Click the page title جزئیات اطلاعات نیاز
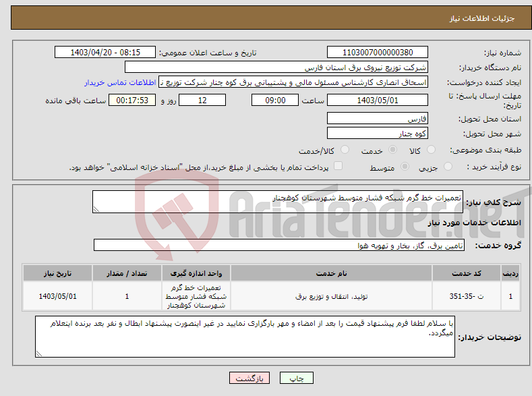Viewport: 532px width, 396px height. [x=482, y=18]
